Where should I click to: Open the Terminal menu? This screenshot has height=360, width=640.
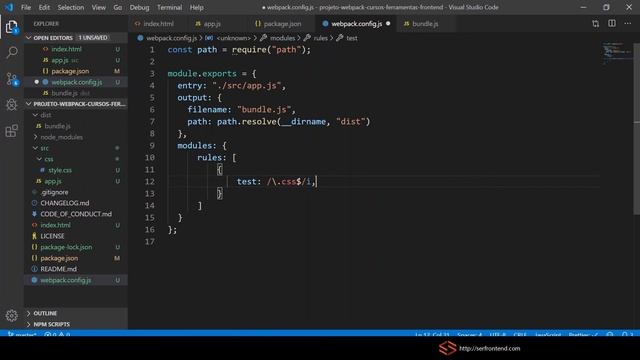[x=169, y=7]
